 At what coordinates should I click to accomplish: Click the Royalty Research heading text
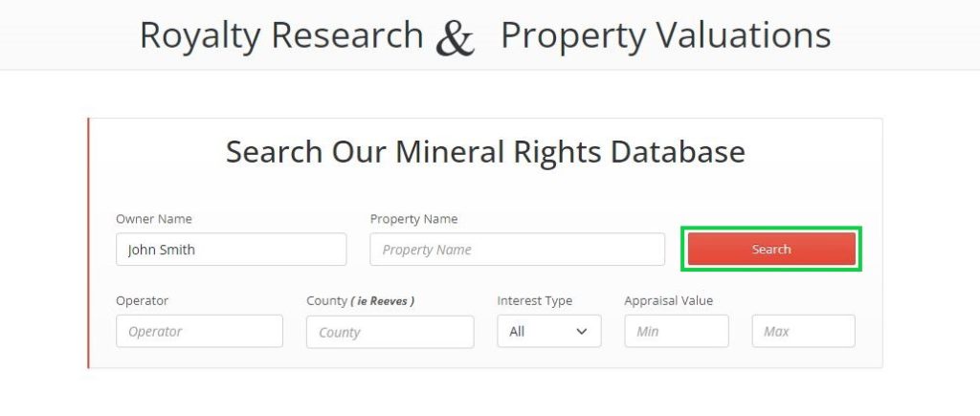click(281, 35)
